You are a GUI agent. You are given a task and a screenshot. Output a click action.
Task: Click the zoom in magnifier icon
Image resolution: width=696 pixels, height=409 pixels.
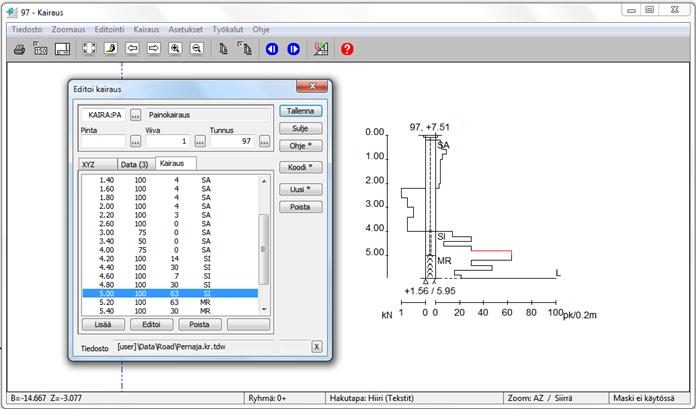click(175, 48)
